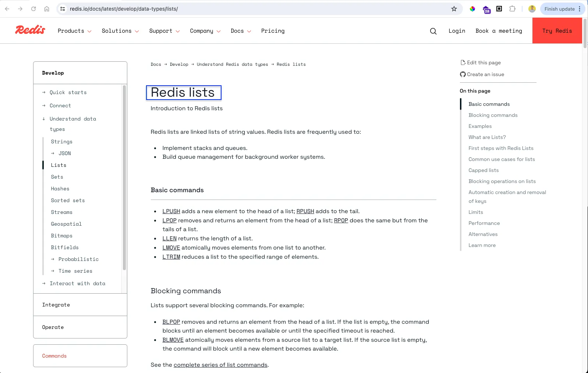Click the LTRIM command link
588x373 pixels.
(171, 257)
